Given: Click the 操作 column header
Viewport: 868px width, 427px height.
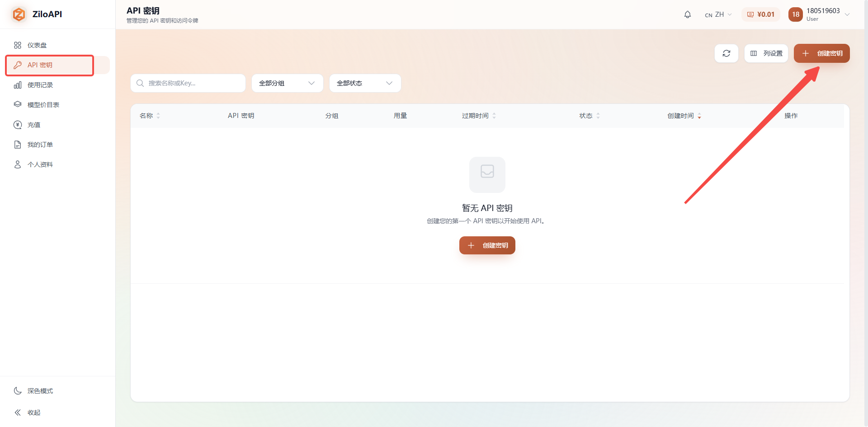Looking at the screenshot, I should pos(791,116).
